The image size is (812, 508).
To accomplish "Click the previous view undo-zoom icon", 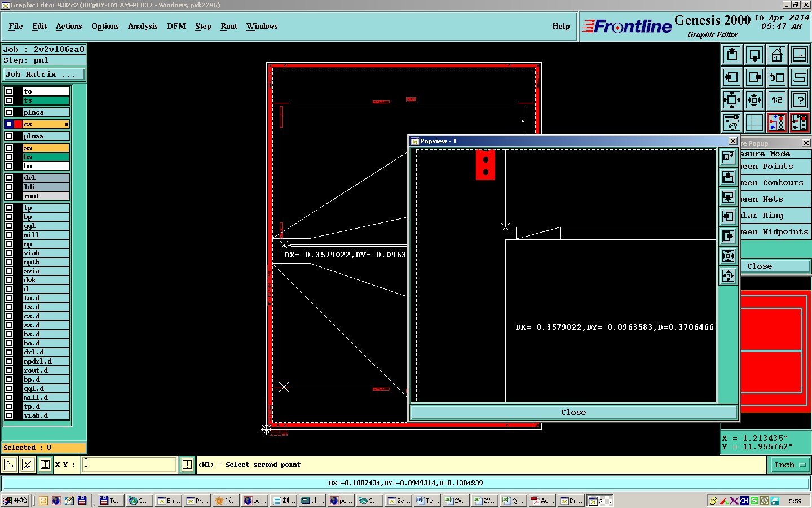I will (x=777, y=77).
